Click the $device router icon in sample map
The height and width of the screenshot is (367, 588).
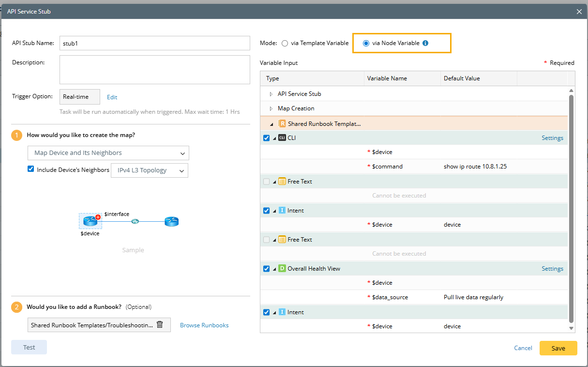[90, 221]
